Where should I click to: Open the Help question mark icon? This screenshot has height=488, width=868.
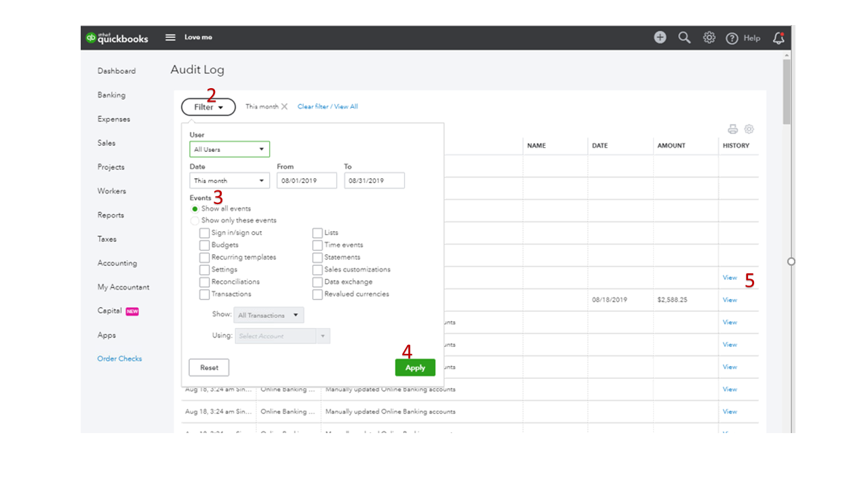point(732,39)
